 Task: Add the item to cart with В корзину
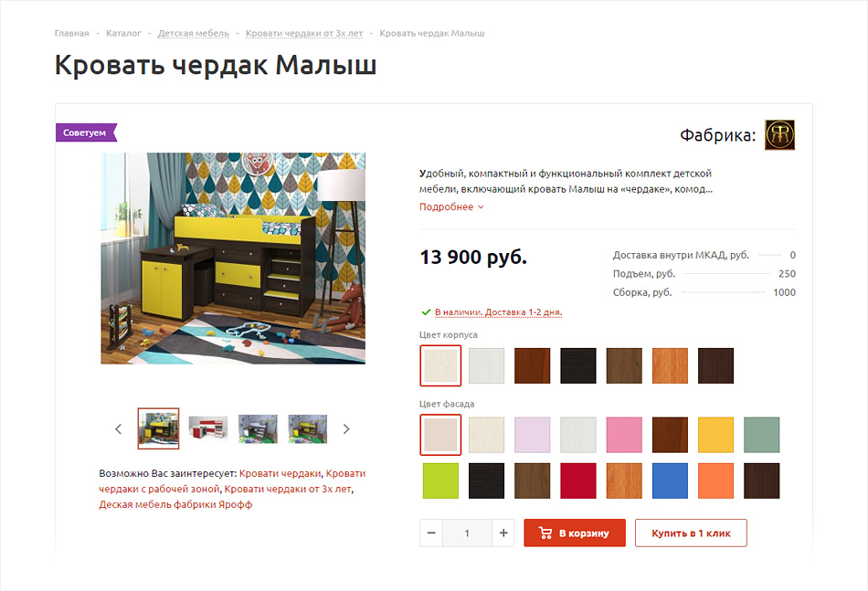click(575, 533)
